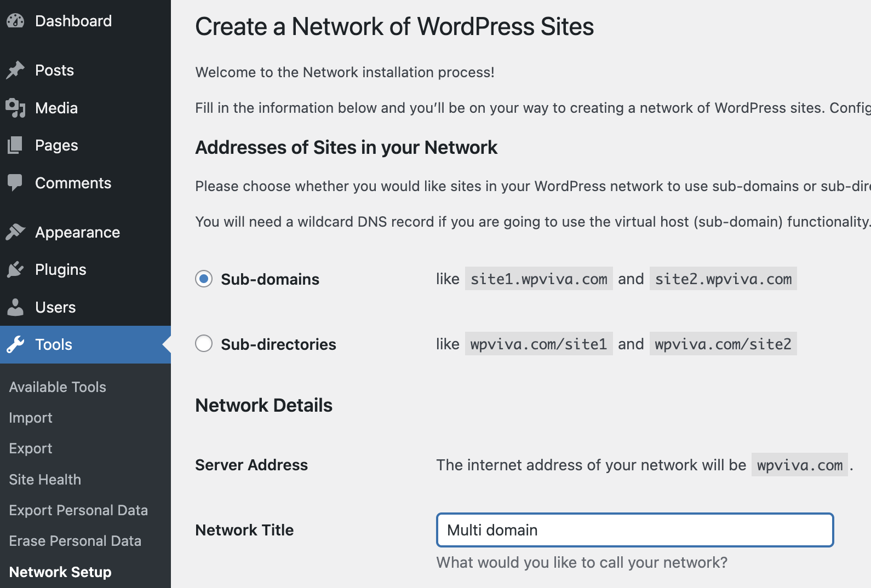Click the wpviva.com/site1 example code
Viewport: 871px width, 588px height.
click(539, 344)
